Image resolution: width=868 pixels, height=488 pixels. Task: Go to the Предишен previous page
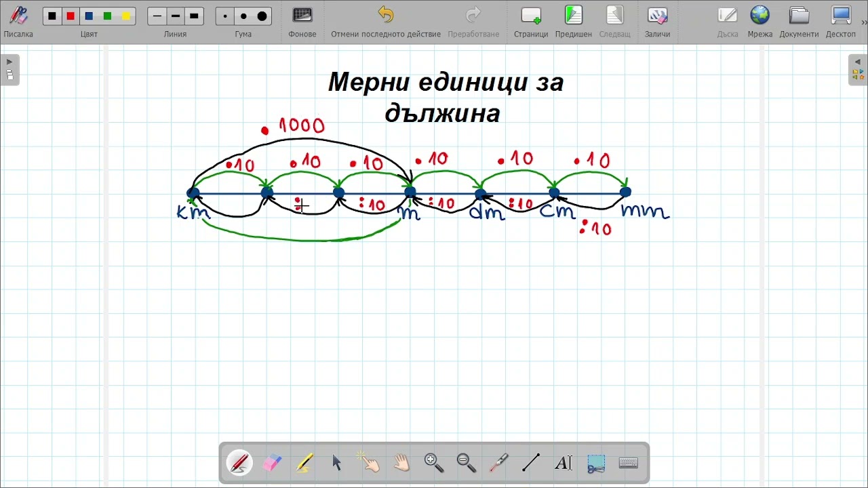pyautogui.click(x=574, y=22)
